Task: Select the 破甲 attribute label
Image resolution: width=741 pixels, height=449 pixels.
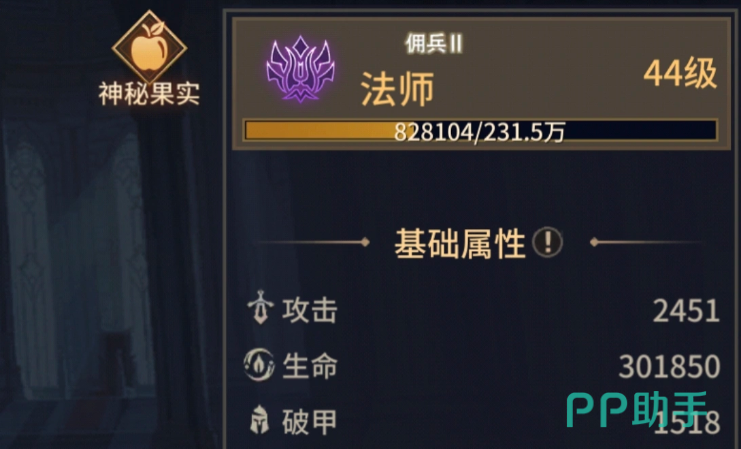Action: click(x=310, y=422)
